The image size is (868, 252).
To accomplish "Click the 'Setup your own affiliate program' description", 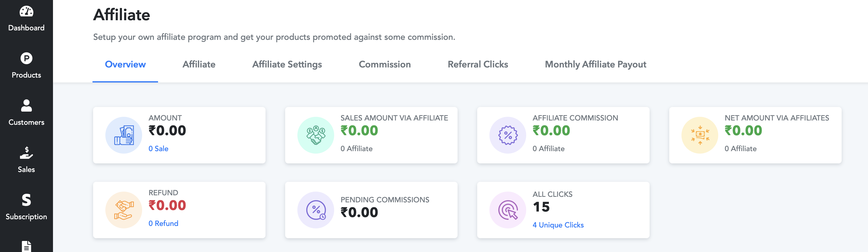I will pos(274,37).
